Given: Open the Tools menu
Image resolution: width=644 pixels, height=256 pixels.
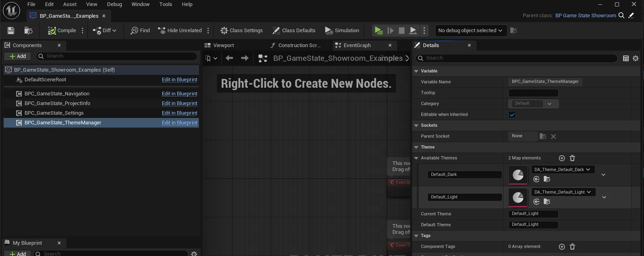Looking at the screenshot, I should point(166,4).
